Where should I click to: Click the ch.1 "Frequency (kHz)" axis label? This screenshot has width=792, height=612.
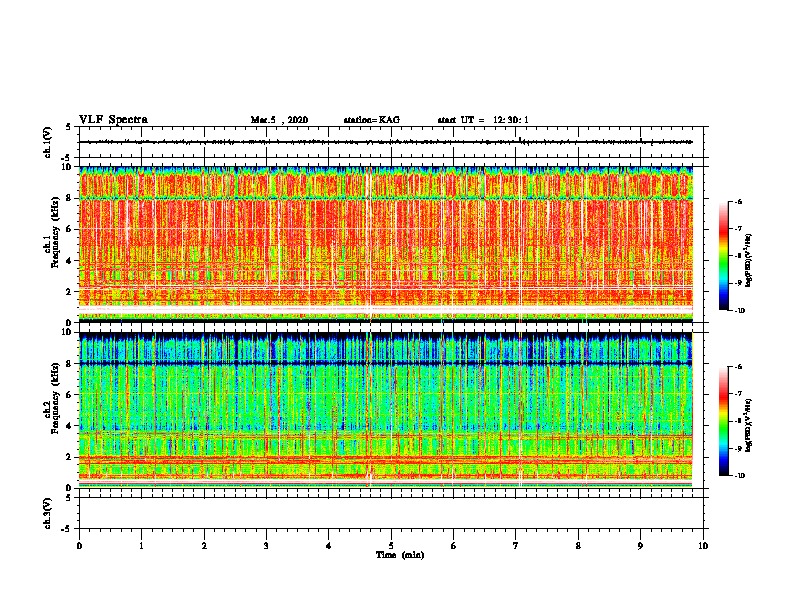[x=56, y=232]
